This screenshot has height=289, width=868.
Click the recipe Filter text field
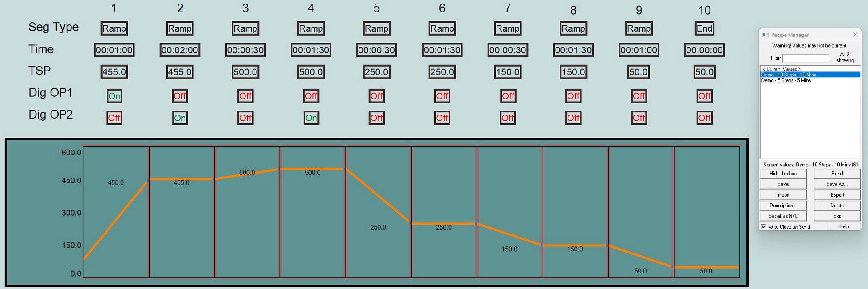[805, 58]
